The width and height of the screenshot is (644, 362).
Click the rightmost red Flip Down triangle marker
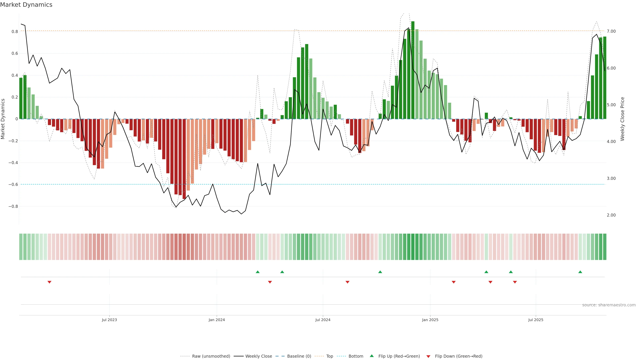coord(515,282)
